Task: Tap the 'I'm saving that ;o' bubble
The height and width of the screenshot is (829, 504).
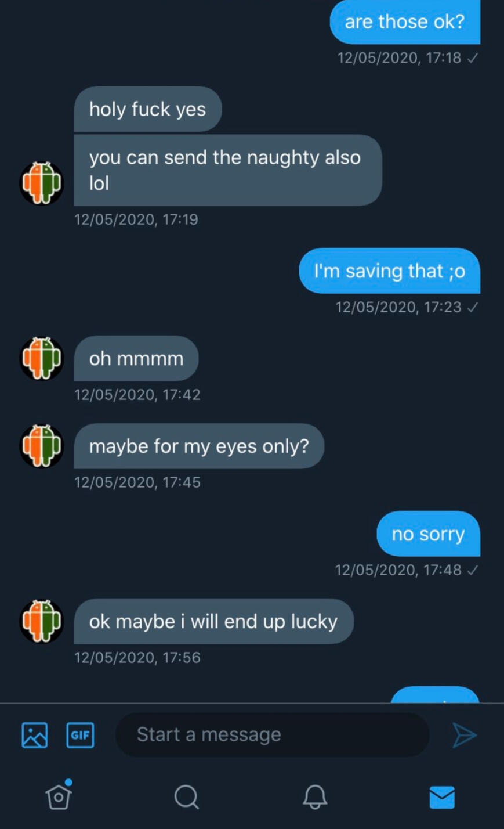Action: (389, 271)
